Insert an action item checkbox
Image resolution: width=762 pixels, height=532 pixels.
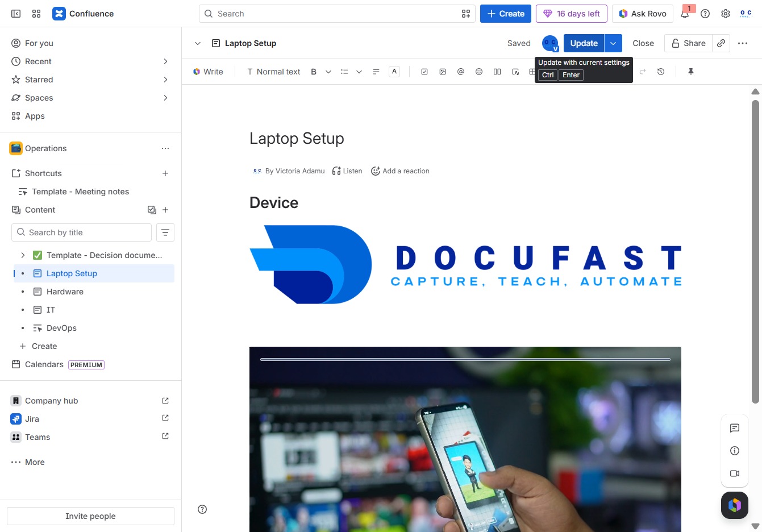coord(424,72)
